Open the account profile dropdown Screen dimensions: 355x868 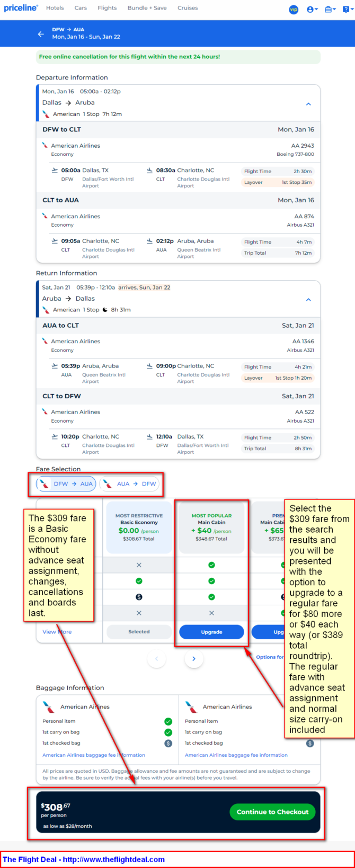(313, 9)
